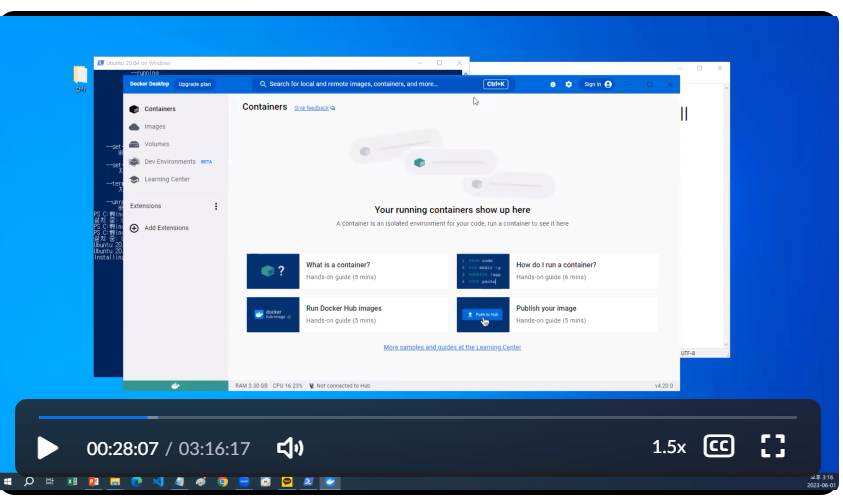
Task: Click the video progress bar
Action: (x=419, y=418)
